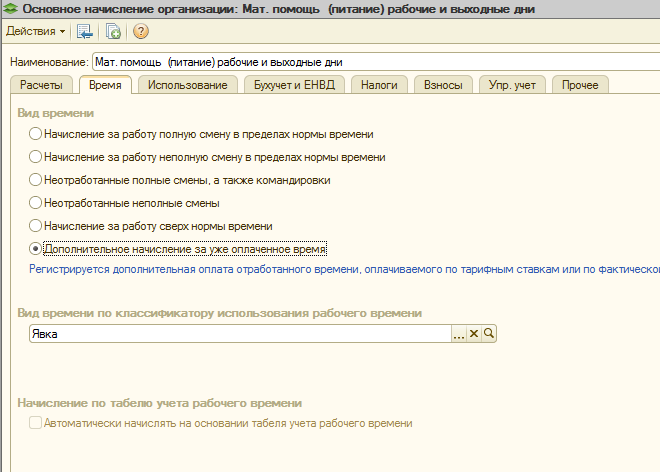Open selection list with ellipsis button
660x472 pixels.
point(459,335)
